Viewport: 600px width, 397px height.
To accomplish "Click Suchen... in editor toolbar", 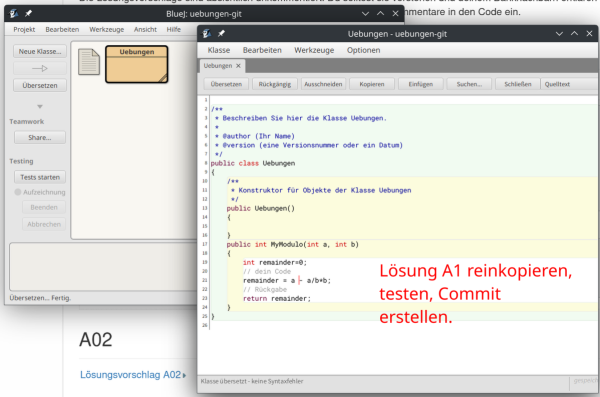I will [469, 84].
